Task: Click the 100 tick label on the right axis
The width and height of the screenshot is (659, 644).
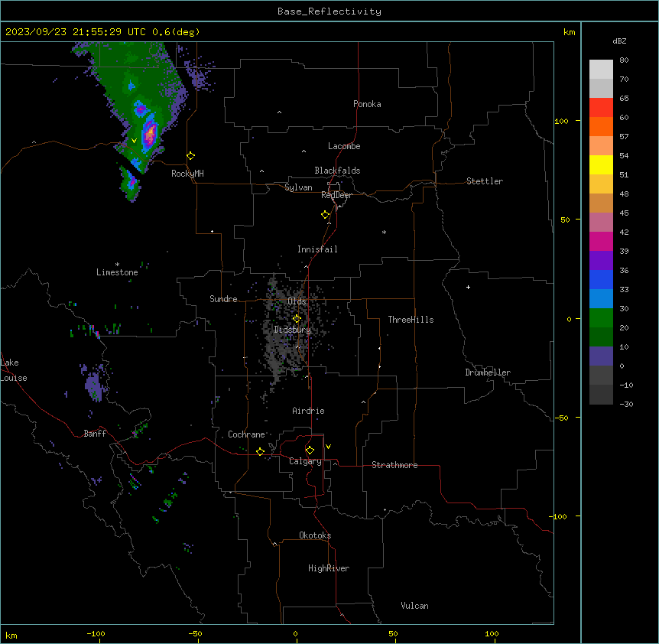Action: pos(561,121)
